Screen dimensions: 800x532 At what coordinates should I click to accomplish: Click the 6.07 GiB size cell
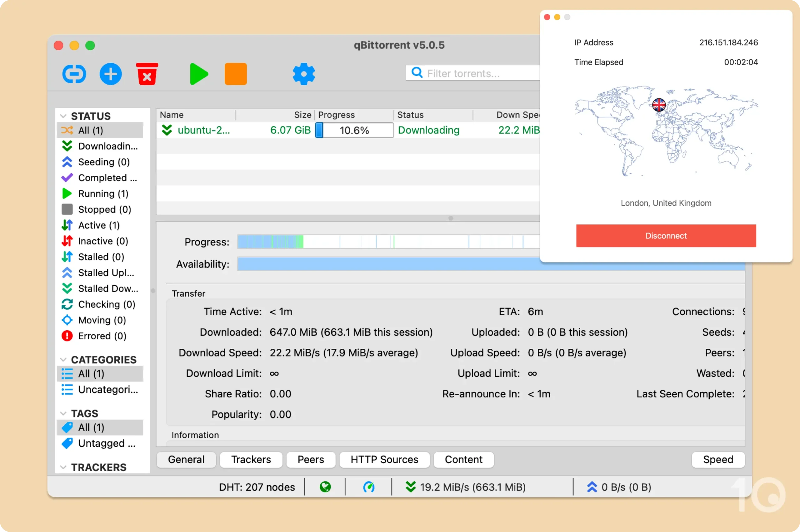tap(290, 130)
